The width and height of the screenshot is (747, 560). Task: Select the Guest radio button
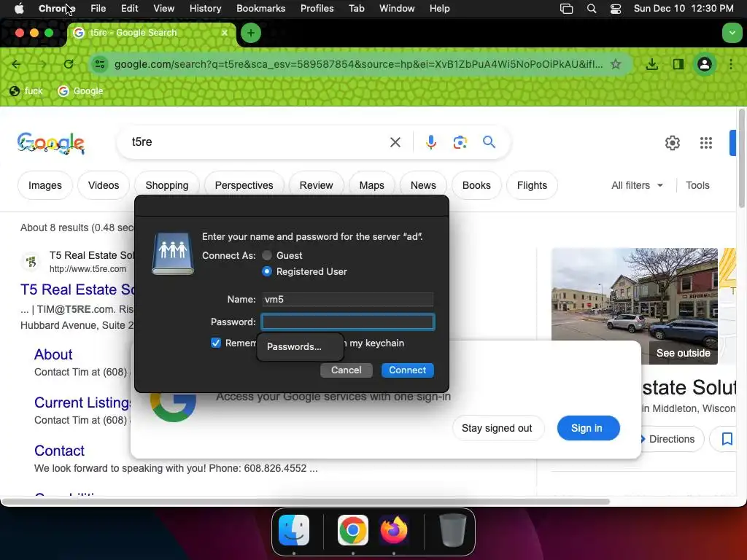pos(267,255)
